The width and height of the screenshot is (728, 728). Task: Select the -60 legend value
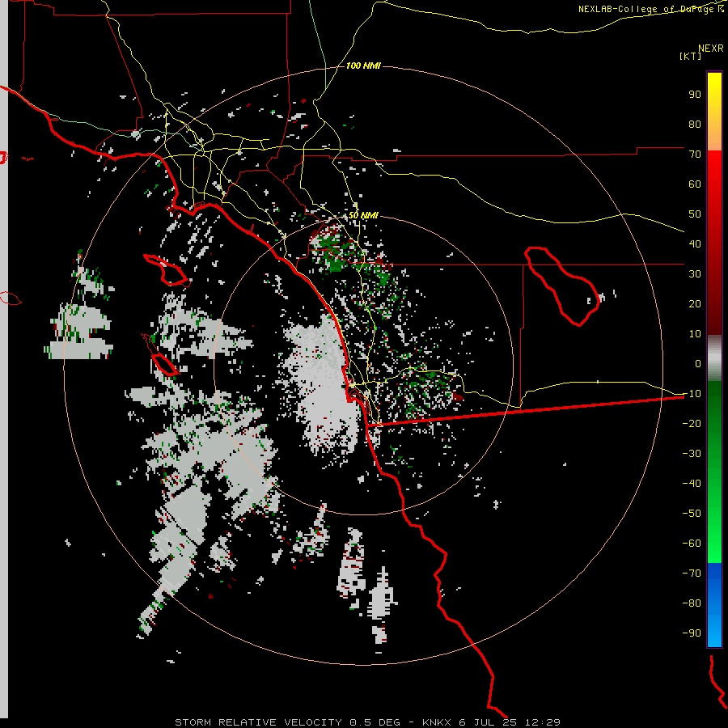(x=692, y=544)
